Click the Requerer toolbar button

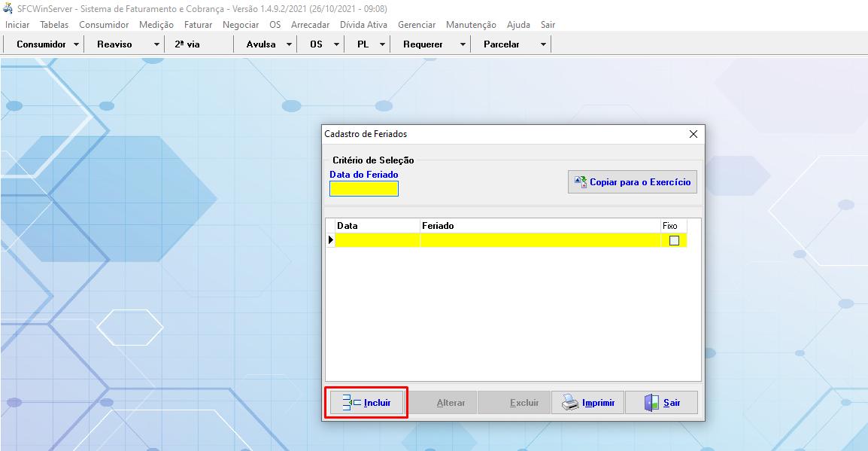tap(423, 44)
